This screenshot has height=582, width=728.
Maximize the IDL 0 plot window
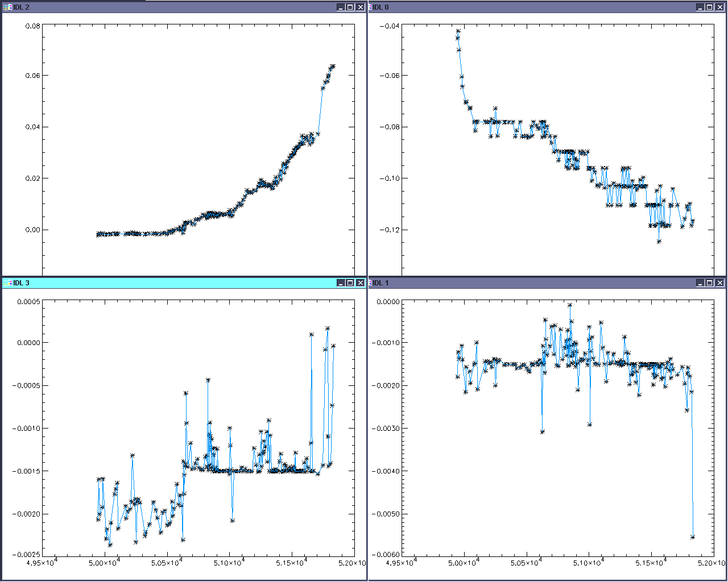[x=709, y=7]
